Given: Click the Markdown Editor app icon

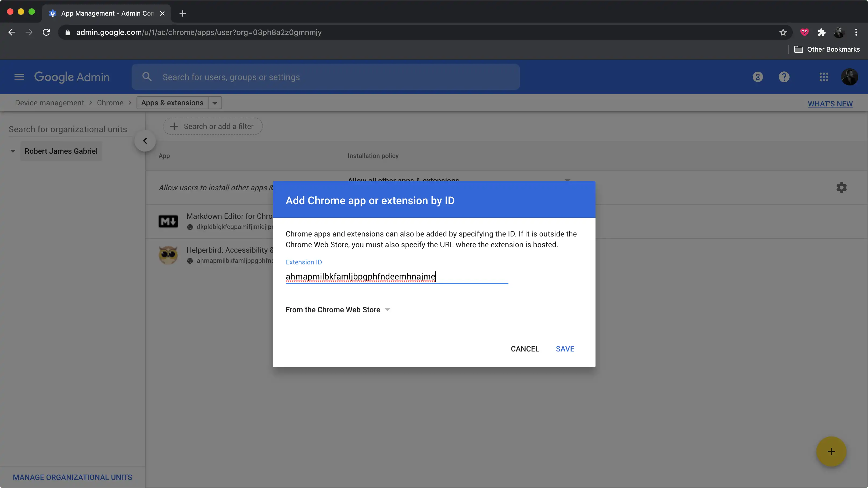Looking at the screenshot, I should (x=168, y=221).
